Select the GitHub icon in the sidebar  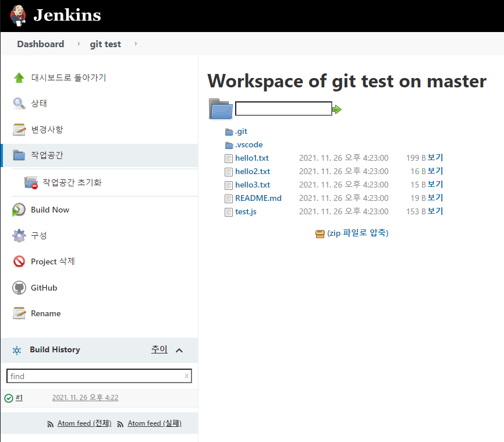coord(20,287)
